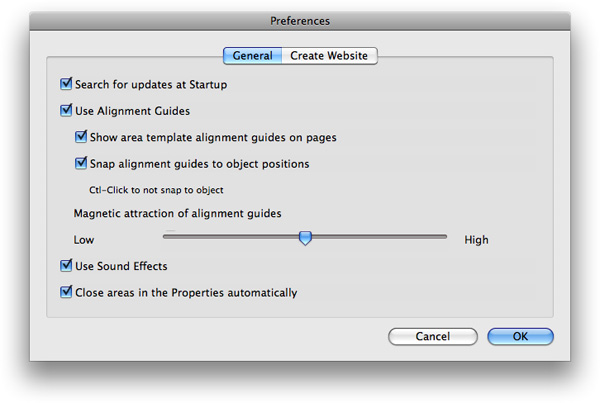Image resolution: width=600 pixels, height=403 pixels.
Task: Click the Magnetic attraction of alignment guides label
Action: (178, 213)
